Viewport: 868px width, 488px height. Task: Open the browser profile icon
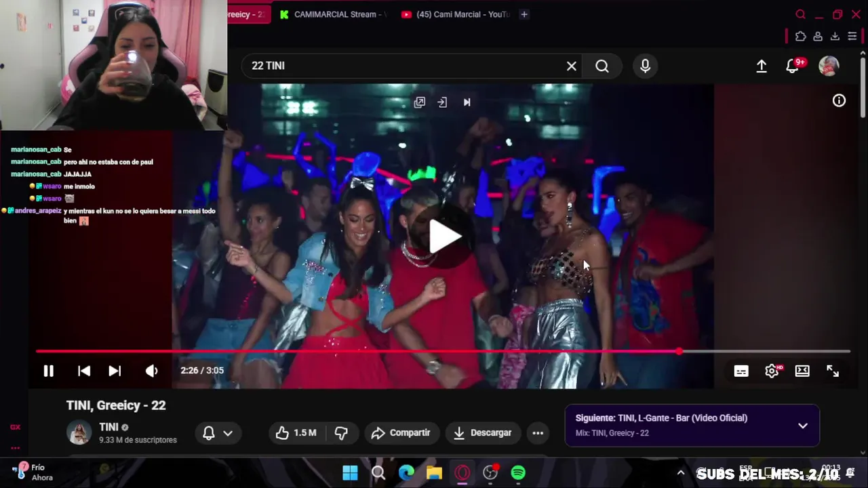pyautogui.click(x=818, y=36)
